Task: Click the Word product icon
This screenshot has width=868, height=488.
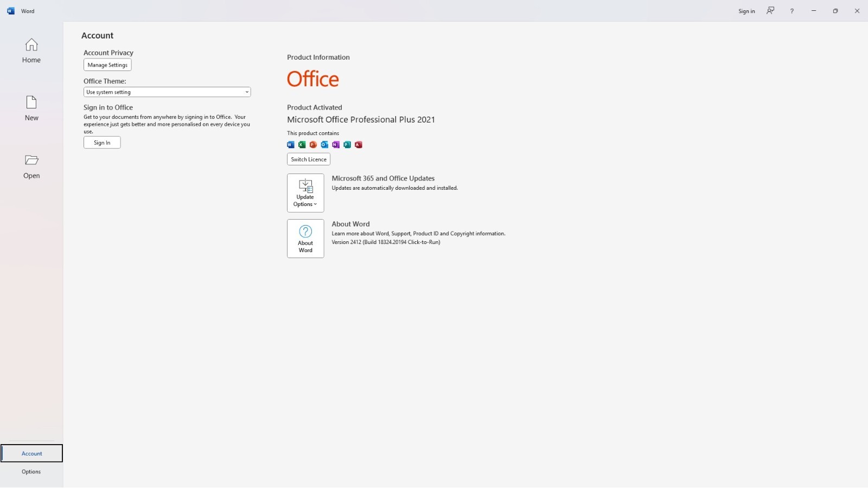Action: [290, 144]
